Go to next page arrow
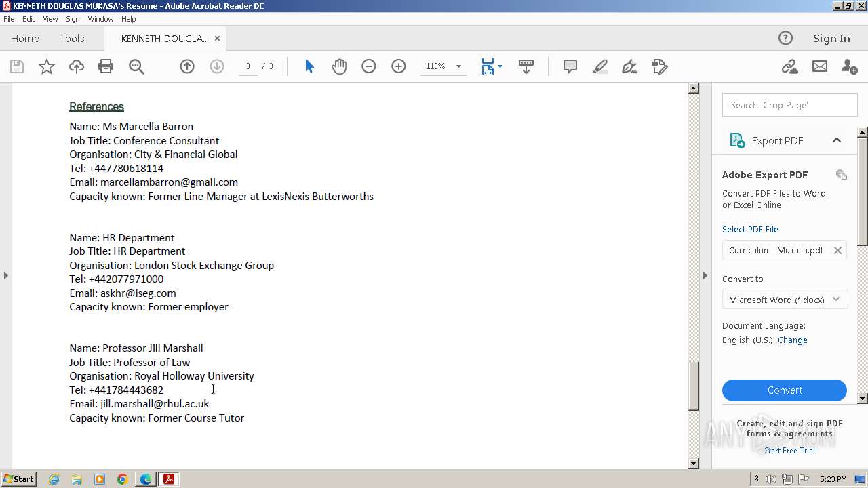 217,66
